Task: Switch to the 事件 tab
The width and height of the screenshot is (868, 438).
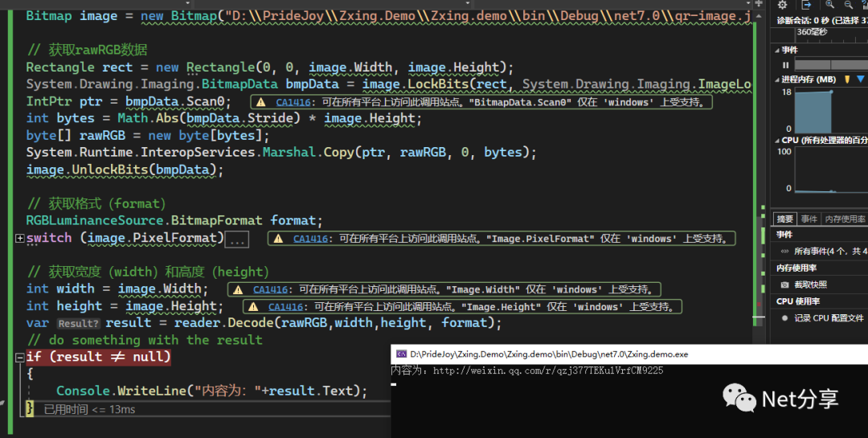Action: 809,219
